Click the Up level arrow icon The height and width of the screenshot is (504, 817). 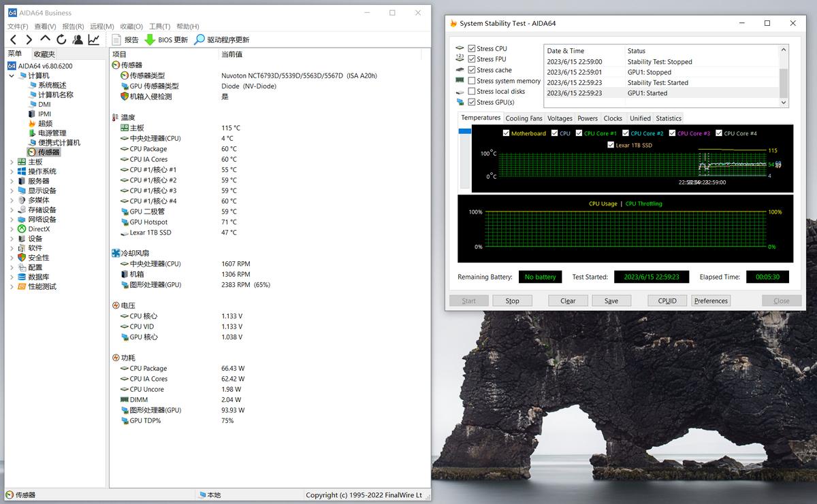coord(45,39)
